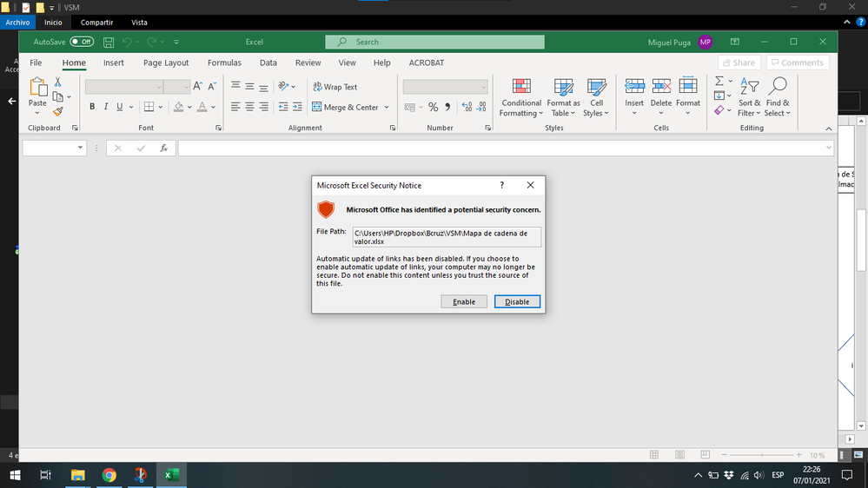
Task: Click the Orientation text angle icon
Action: coord(283,86)
